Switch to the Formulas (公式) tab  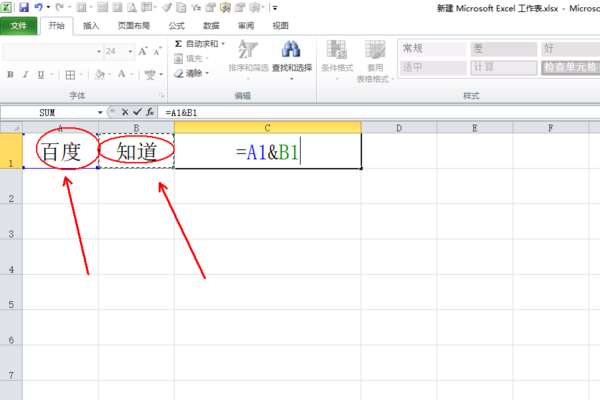176,26
